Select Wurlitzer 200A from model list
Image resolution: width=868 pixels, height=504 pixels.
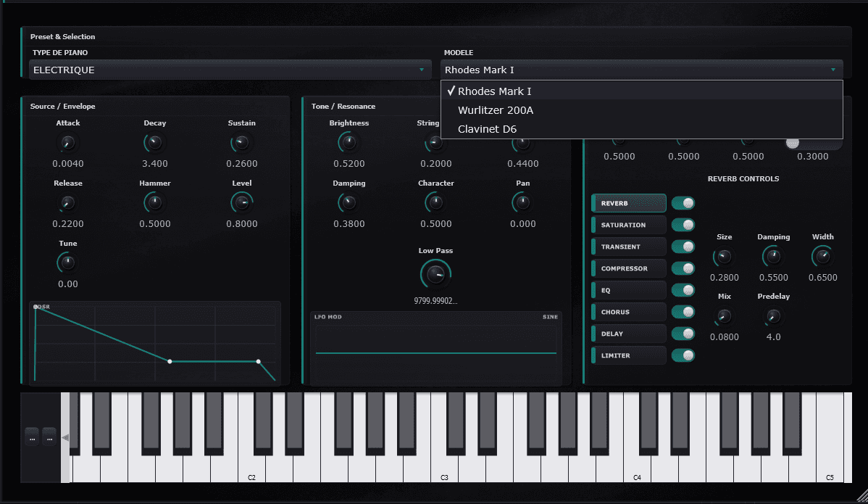(x=496, y=110)
